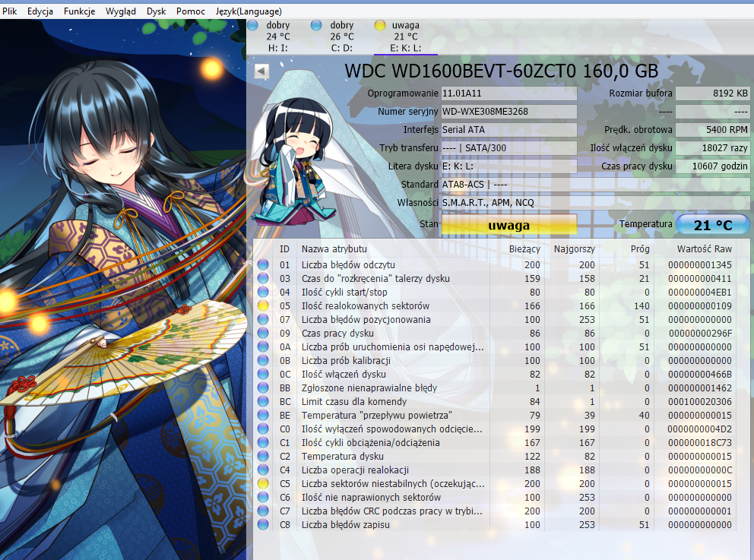Click status orb for attribute 03 Czas do rozkręcenia
Screen dimensions: 754x560
263,278
